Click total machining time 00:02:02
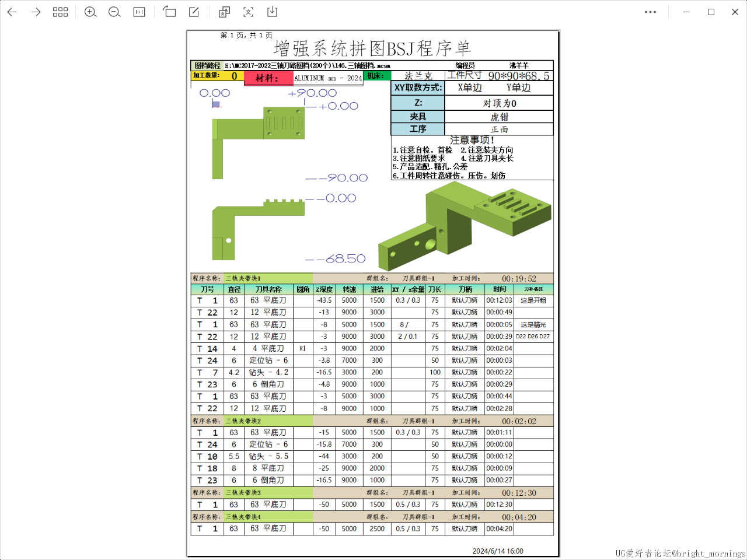This screenshot has width=747, height=560. (519, 421)
